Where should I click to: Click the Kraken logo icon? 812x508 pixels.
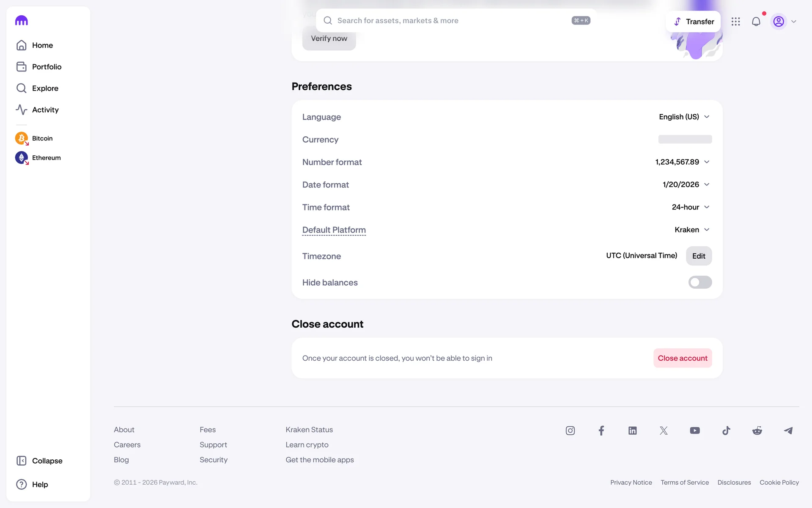21,20
